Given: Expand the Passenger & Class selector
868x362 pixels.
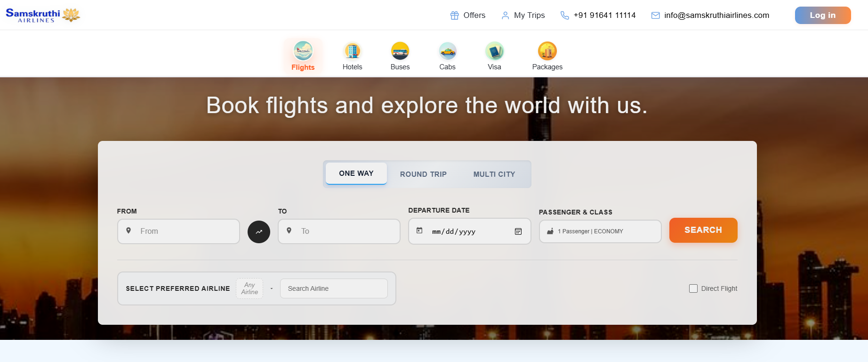Looking at the screenshot, I should click(600, 231).
